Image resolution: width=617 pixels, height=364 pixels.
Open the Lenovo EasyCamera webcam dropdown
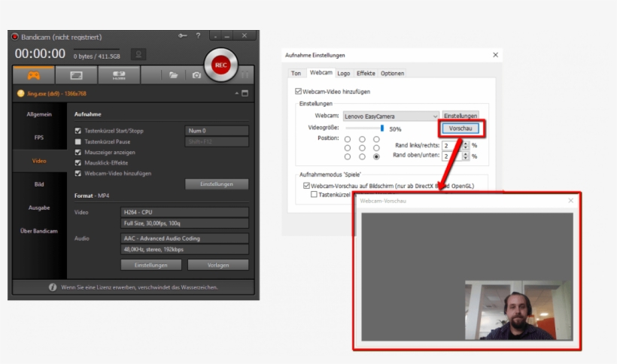pos(391,117)
